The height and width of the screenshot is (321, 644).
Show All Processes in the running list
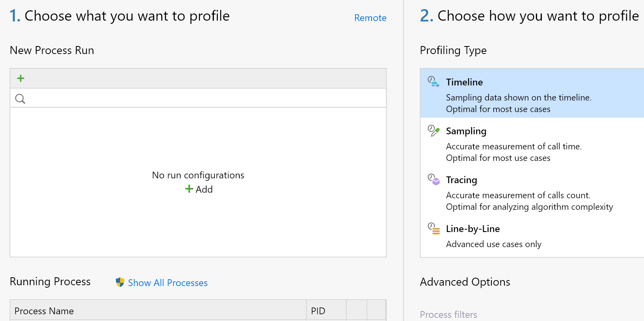pos(168,283)
